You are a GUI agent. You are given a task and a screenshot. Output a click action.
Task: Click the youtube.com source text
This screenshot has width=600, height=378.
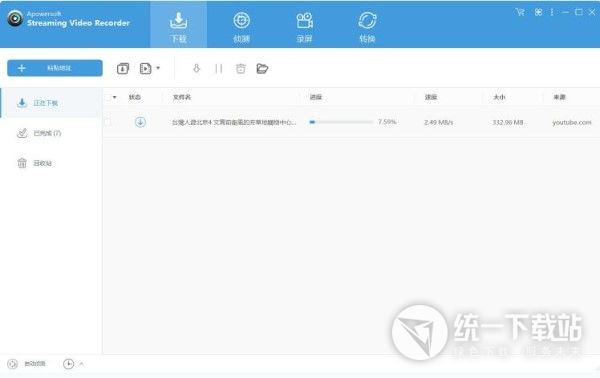point(572,122)
